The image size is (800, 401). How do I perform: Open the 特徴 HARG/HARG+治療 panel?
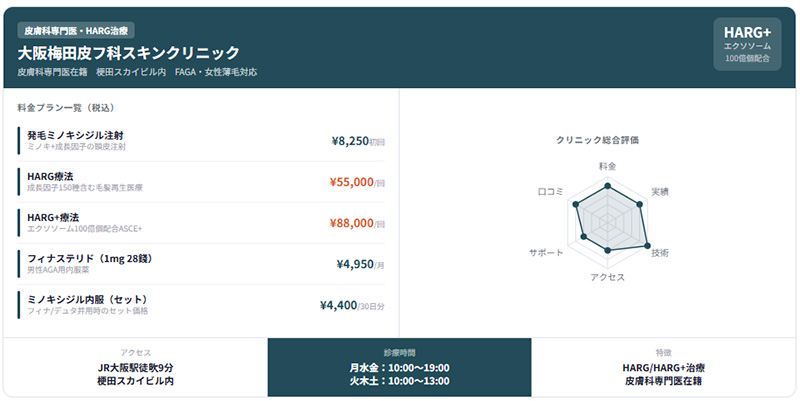(663, 368)
